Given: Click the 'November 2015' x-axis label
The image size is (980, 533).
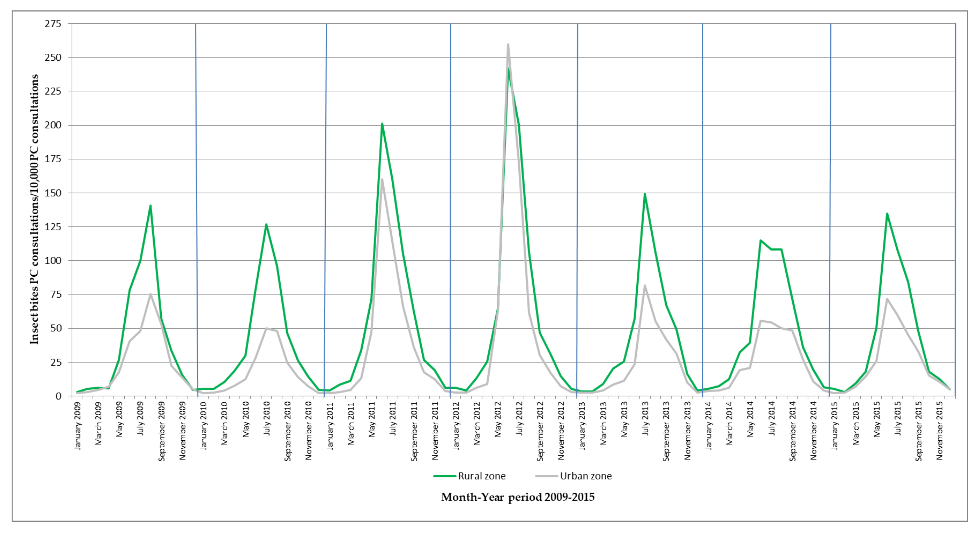Looking at the screenshot, I should [x=940, y=431].
